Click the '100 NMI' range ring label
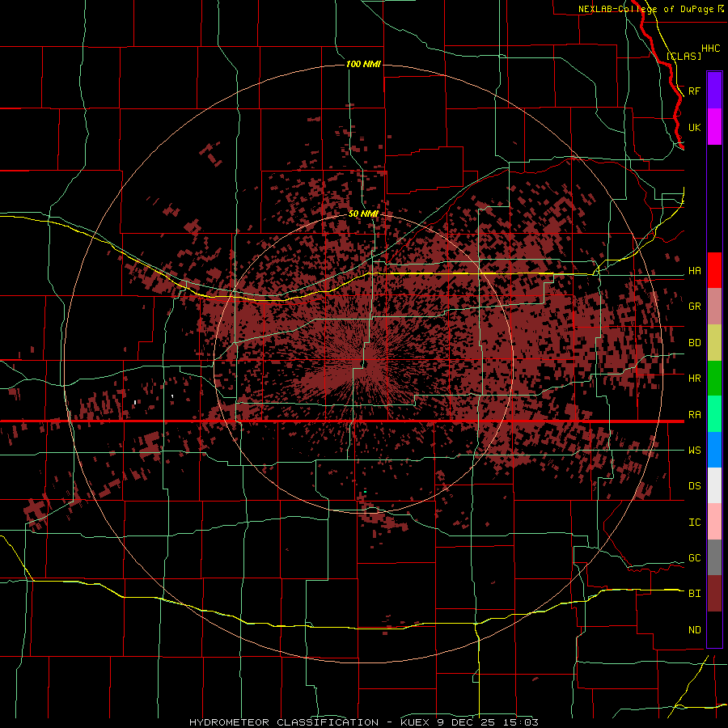The image size is (728, 728). [363, 64]
